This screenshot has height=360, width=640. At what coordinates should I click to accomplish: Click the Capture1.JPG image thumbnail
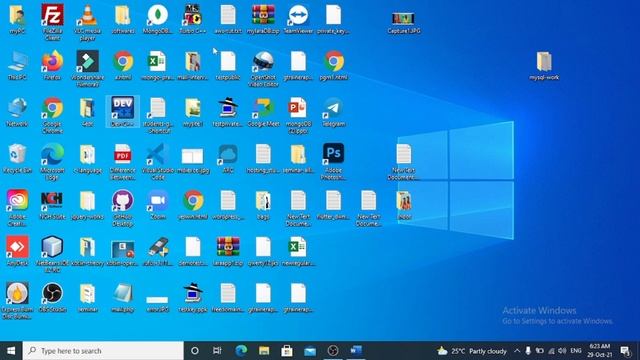click(x=403, y=19)
